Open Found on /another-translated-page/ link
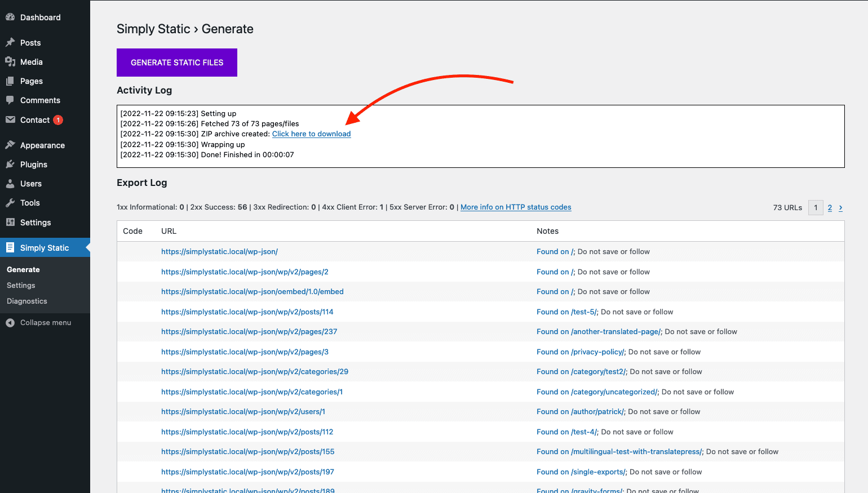 pyautogui.click(x=599, y=332)
